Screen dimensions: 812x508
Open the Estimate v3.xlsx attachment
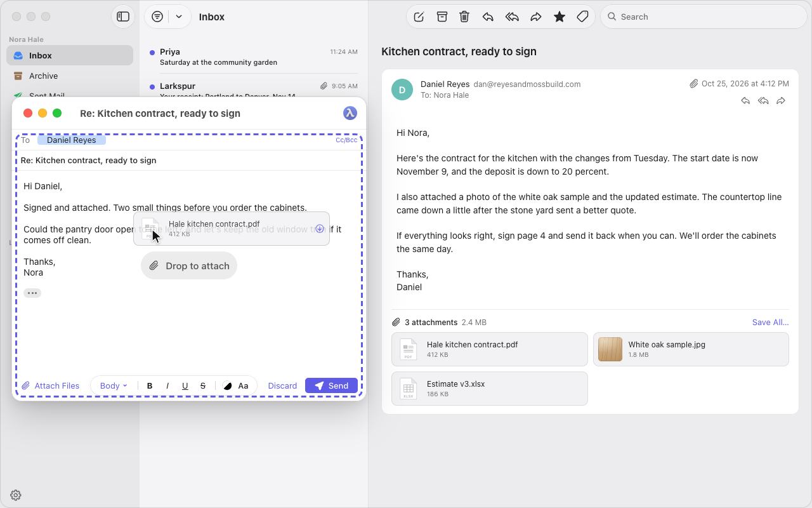click(x=490, y=389)
